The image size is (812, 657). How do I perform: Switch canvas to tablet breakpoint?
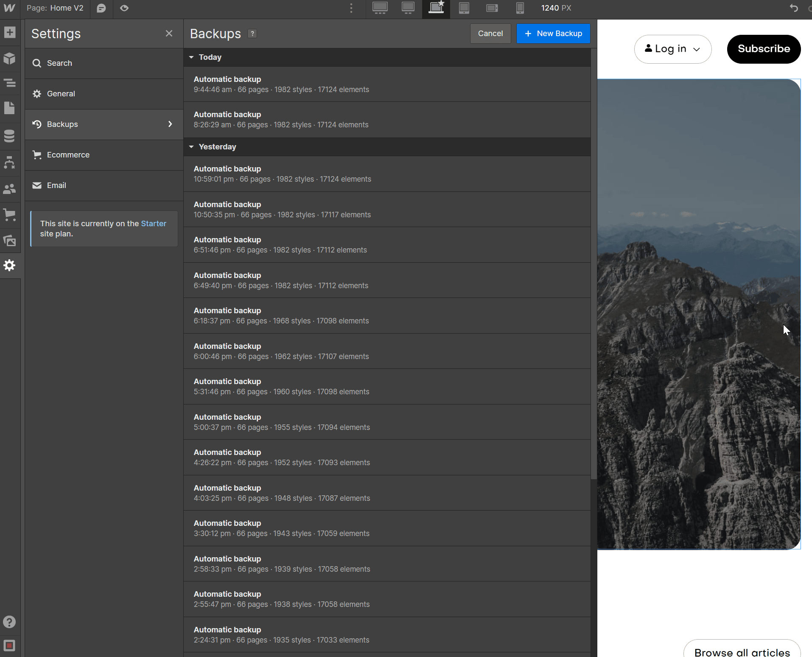tap(465, 8)
